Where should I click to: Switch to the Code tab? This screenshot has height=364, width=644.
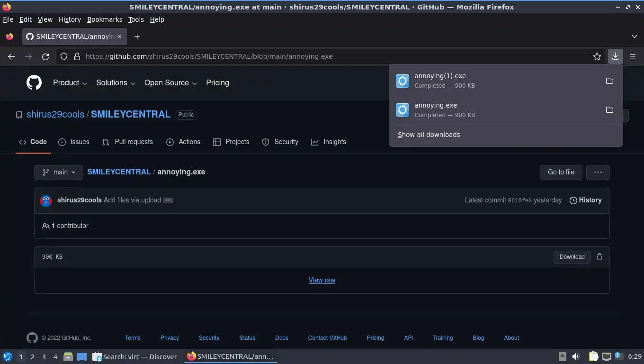point(33,142)
